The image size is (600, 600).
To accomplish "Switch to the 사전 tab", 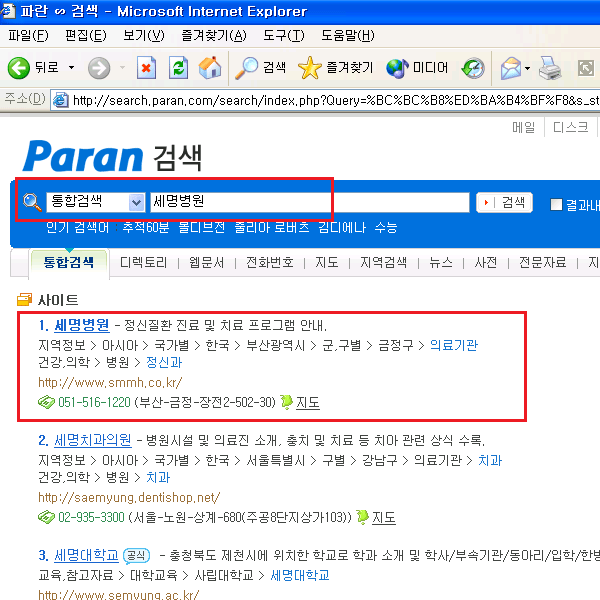I will (x=486, y=262).
